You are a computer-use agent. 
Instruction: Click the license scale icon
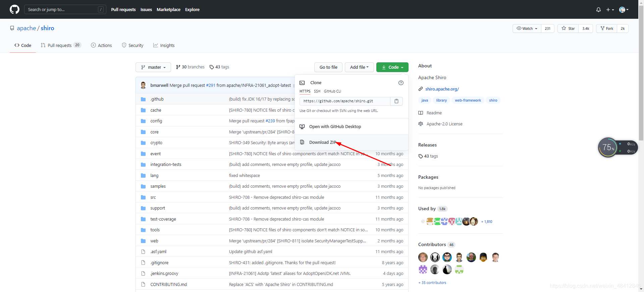(421, 124)
